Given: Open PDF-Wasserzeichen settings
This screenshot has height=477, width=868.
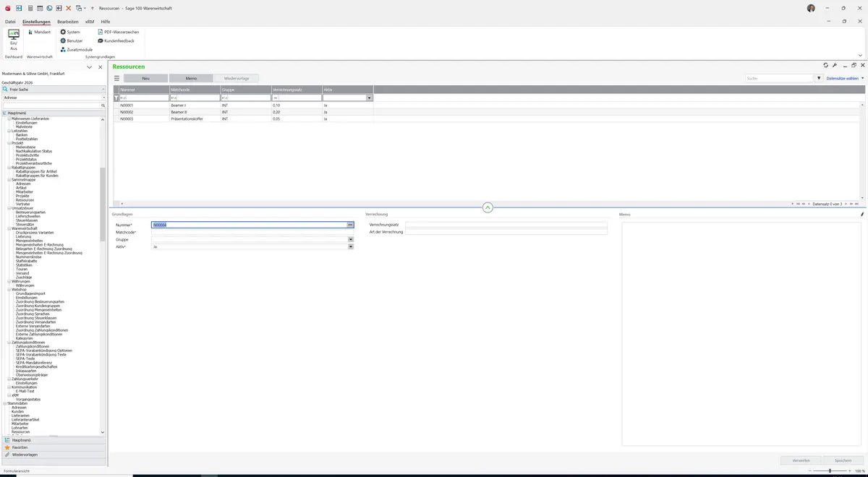Looking at the screenshot, I should pyautogui.click(x=119, y=32).
